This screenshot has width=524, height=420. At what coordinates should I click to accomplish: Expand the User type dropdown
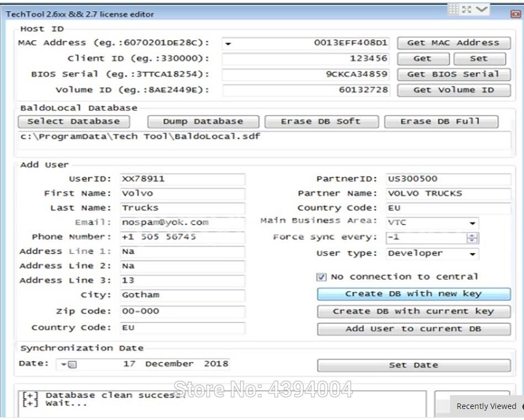pos(472,254)
